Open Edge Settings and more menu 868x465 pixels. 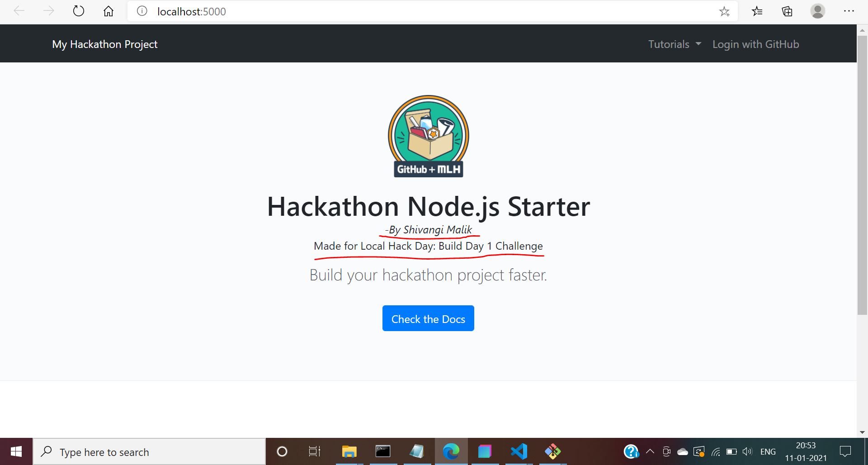pos(849,11)
